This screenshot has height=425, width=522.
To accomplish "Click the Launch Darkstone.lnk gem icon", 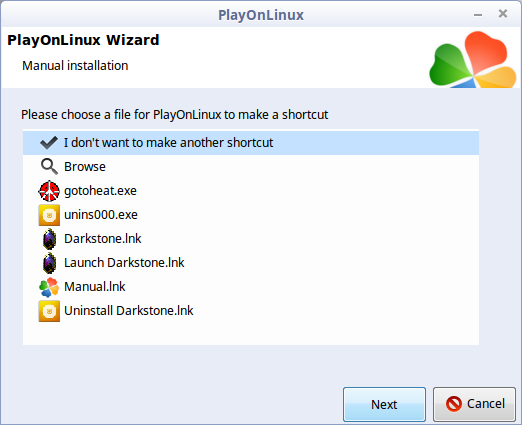I will 49,263.
